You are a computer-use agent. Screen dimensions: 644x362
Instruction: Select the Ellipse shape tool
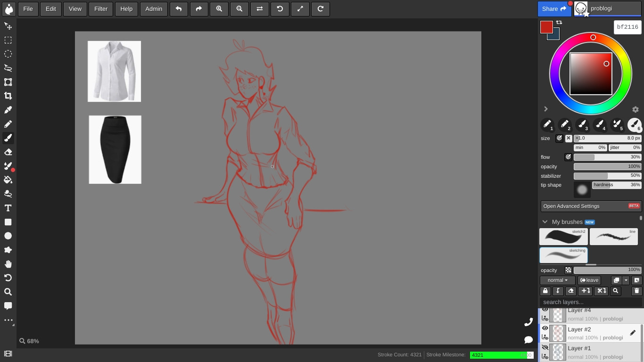tap(8, 236)
